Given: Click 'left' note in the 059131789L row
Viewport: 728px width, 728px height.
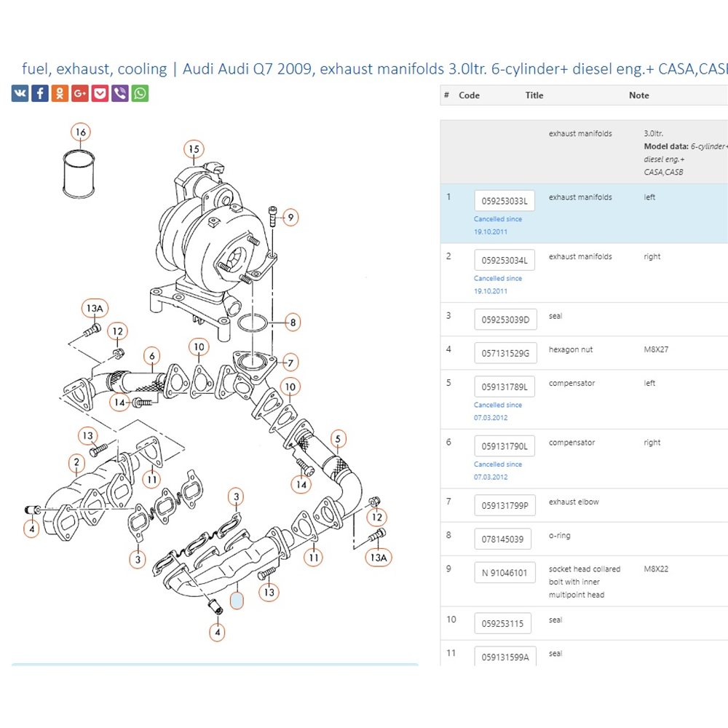Looking at the screenshot, I should click(649, 383).
